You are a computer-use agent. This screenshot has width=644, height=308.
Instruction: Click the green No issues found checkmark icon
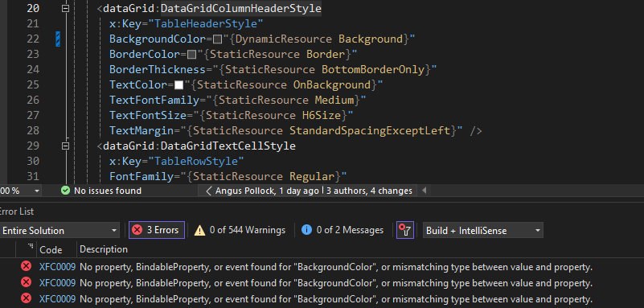(x=65, y=191)
